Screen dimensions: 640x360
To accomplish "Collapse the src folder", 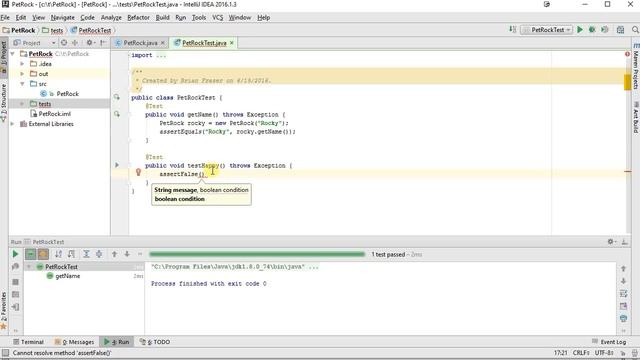I will pyautogui.click(x=22, y=84).
